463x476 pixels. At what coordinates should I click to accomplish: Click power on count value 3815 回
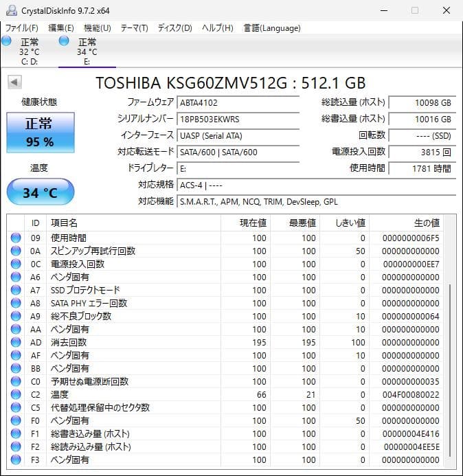[x=422, y=152]
